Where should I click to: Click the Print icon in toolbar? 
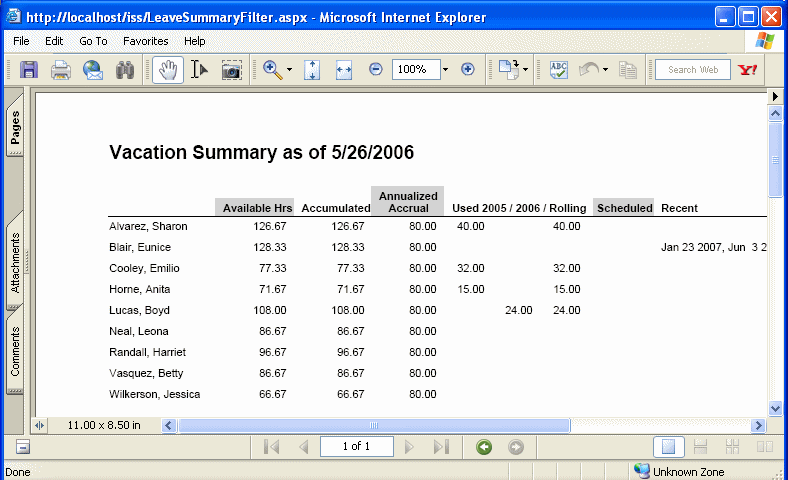coord(60,70)
